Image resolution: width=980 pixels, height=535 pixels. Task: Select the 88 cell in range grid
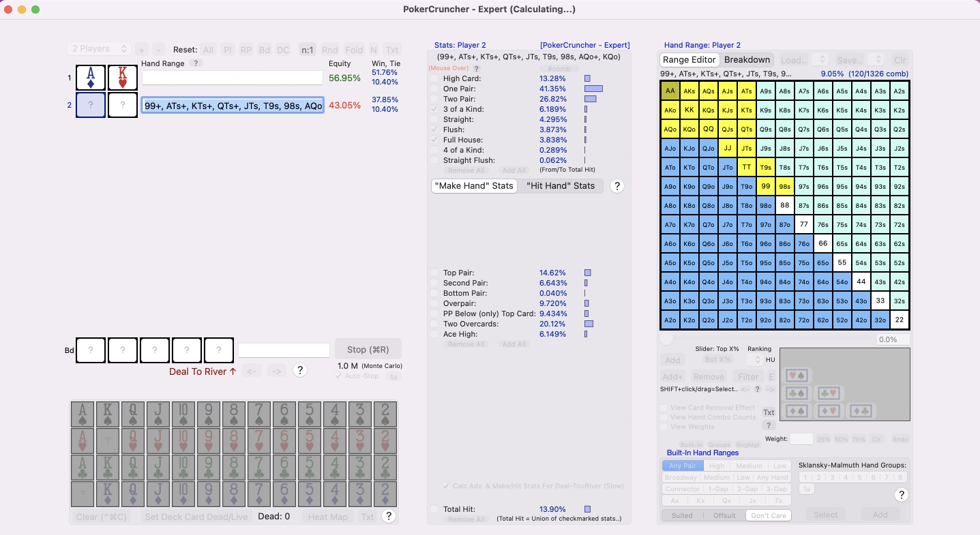point(785,205)
